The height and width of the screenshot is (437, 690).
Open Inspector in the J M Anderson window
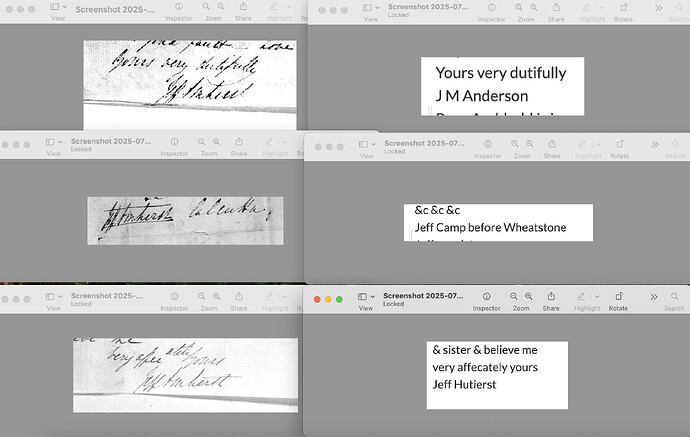492,7
